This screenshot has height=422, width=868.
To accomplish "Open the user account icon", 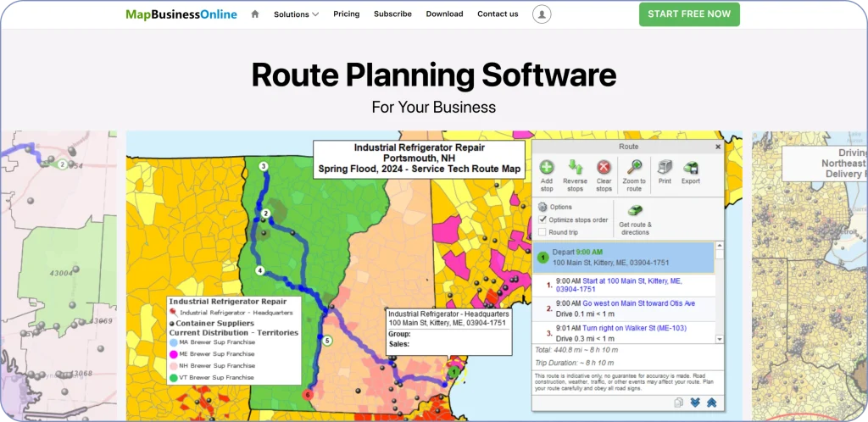I will tap(542, 14).
